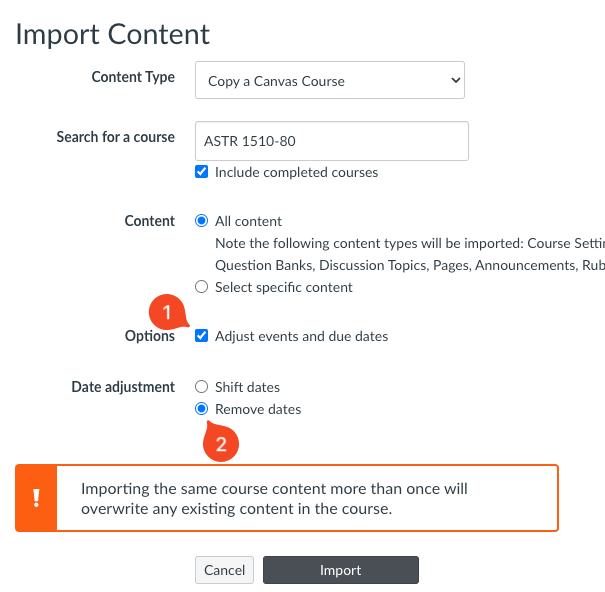Uncheck Include completed courses
This screenshot has height=592, width=605.
coord(202,172)
